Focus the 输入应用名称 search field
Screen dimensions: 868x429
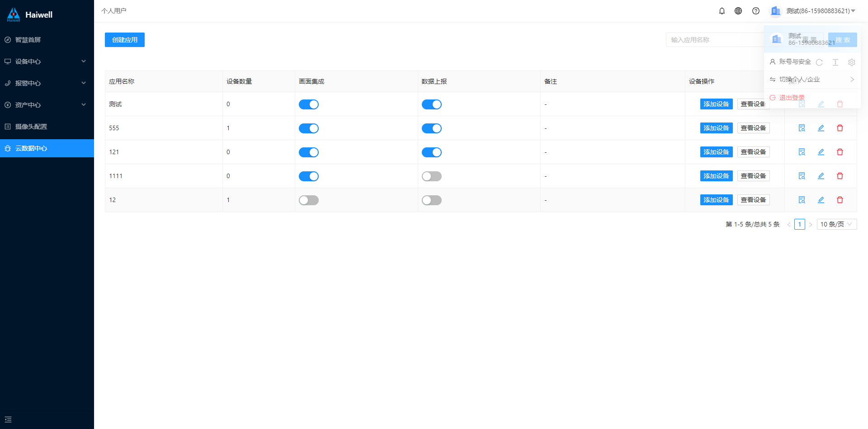point(715,40)
